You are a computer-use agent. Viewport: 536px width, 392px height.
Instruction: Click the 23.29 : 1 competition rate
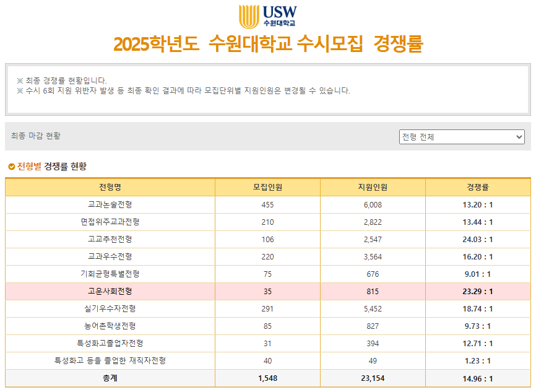[478, 292]
